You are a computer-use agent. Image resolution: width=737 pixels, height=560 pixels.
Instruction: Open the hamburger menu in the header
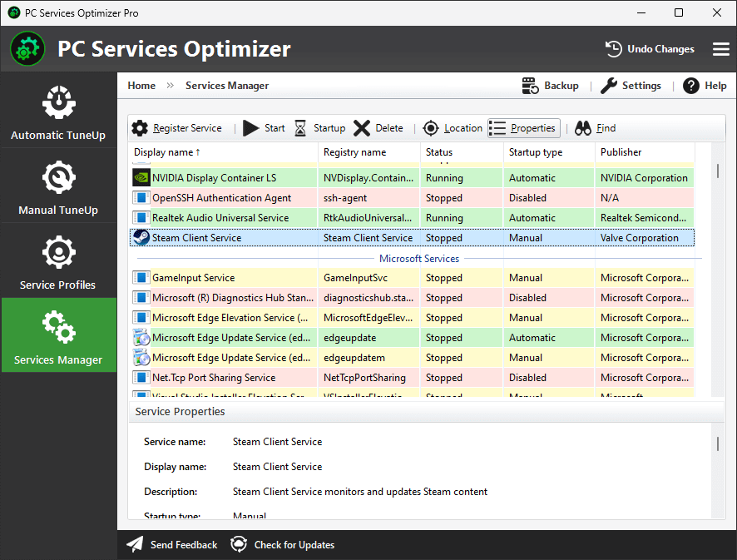[720, 49]
